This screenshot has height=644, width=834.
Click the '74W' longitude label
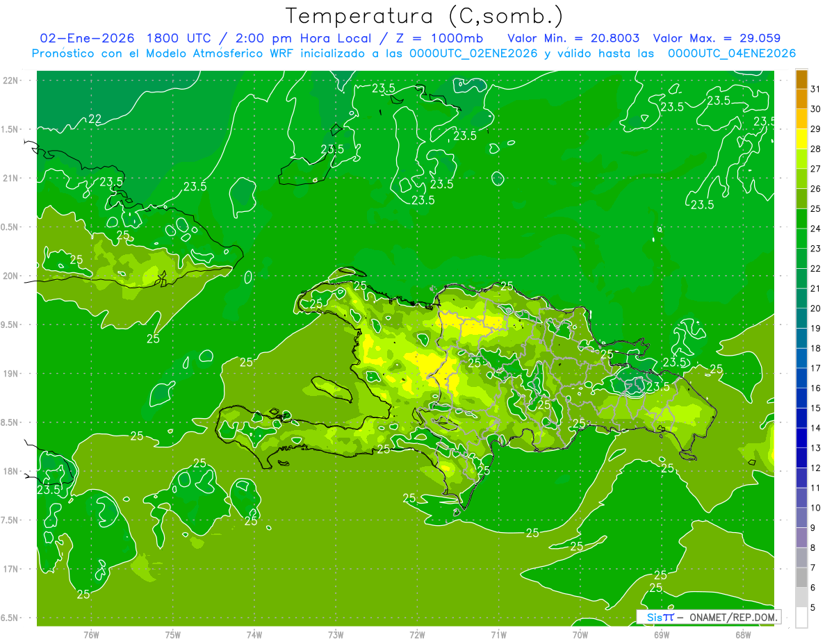tap(254, 635)
